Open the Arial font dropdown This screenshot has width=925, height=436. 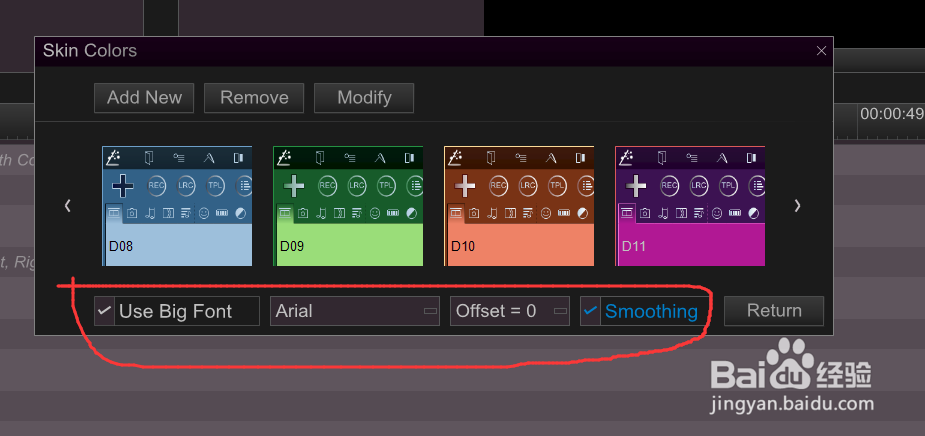click(x=355, y=311)
